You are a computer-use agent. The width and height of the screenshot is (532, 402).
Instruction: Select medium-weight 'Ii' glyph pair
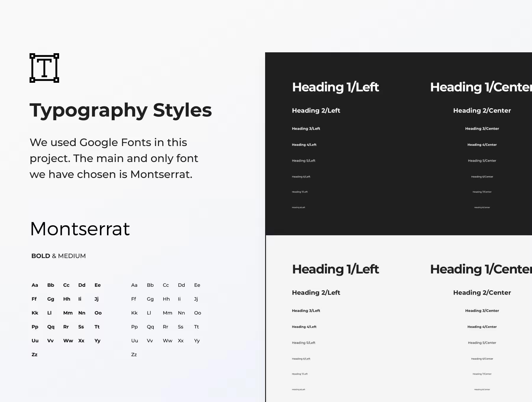(x=179, y=299)
